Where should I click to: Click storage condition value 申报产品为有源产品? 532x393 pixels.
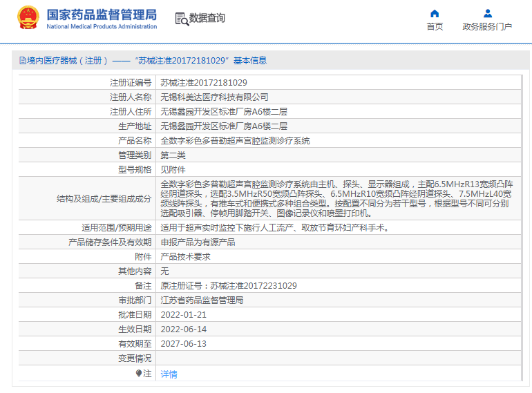(x=198, y=242)
